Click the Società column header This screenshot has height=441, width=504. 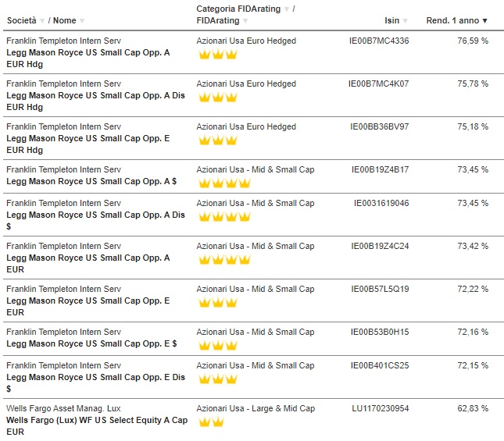(x=22, y=20)
